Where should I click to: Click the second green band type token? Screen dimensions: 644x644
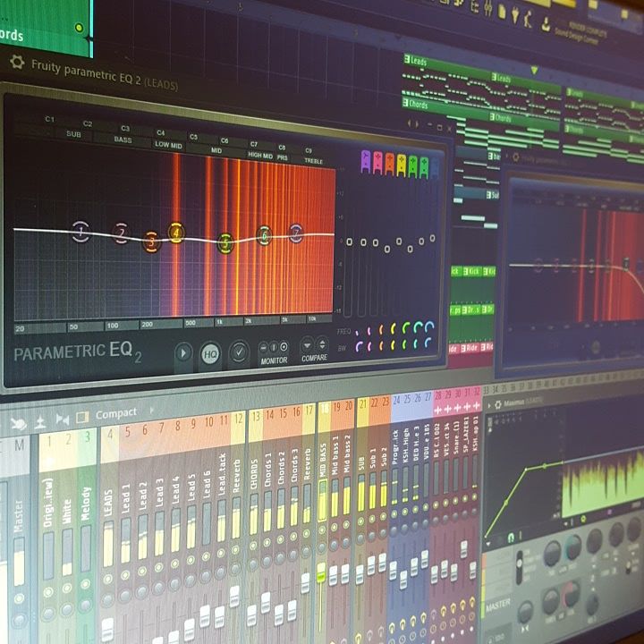pos(424,168)
